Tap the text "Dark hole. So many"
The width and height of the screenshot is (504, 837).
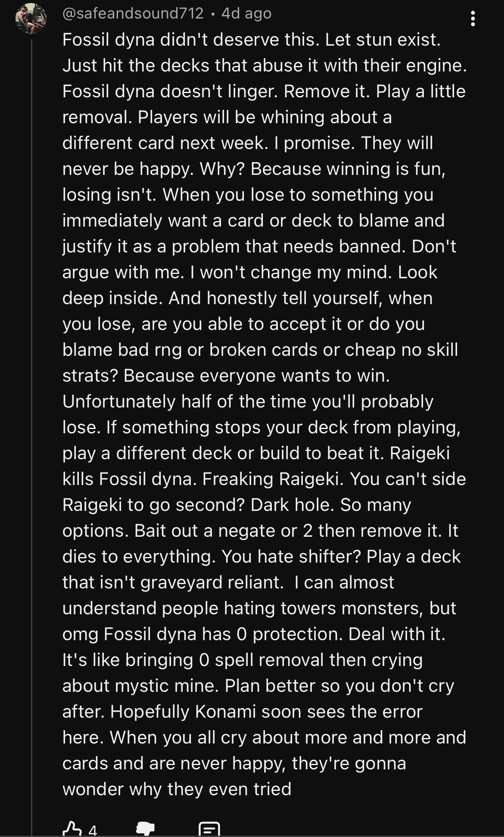(x=330, y=505)
